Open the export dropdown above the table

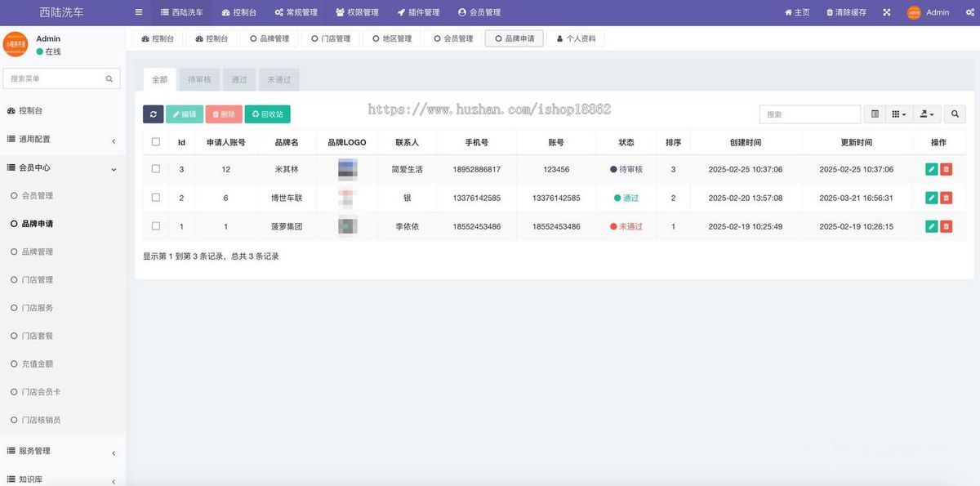(925, 114)
